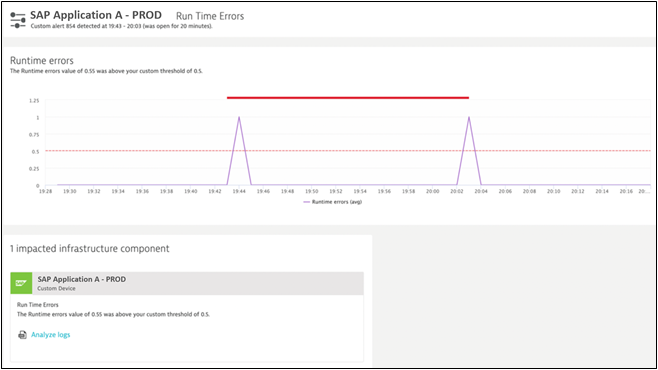Click the 1.25 y-axis value label

tap(34, 101)
